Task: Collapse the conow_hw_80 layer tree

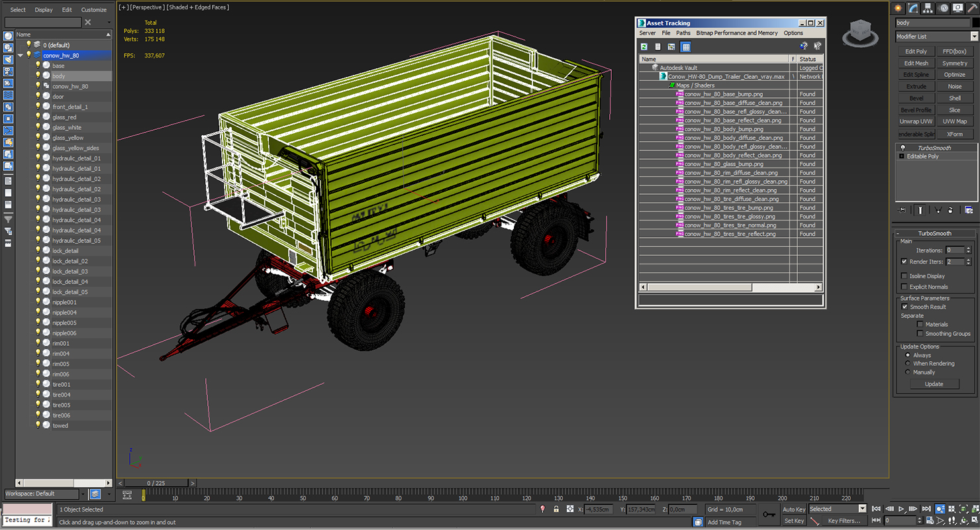Action: [x=20, y=55]
